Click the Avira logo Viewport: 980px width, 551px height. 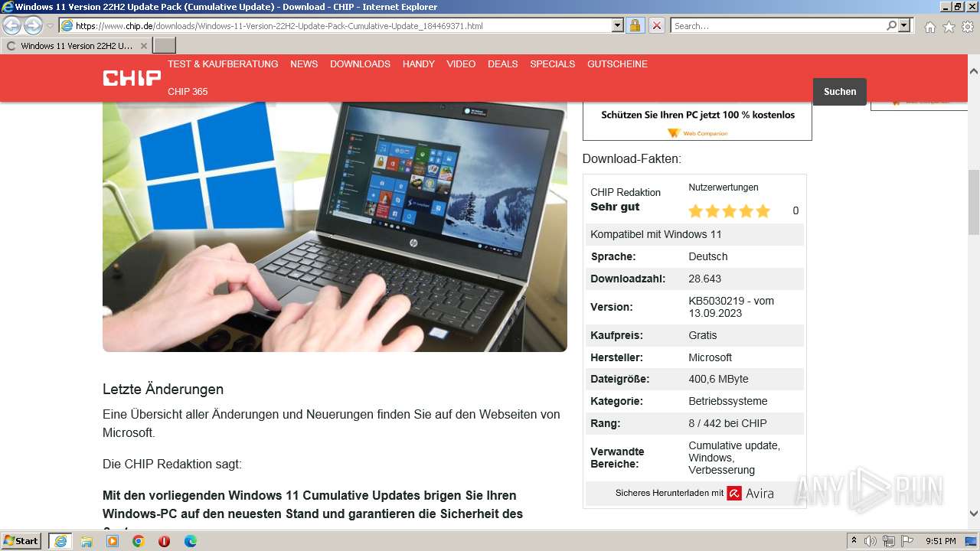click(x=750, y=494)
